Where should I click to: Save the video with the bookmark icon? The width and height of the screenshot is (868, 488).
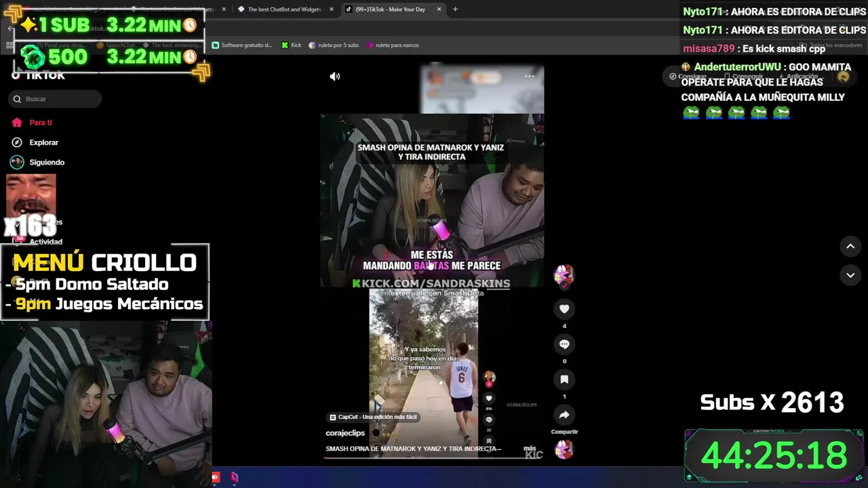(x=564, y=380)
